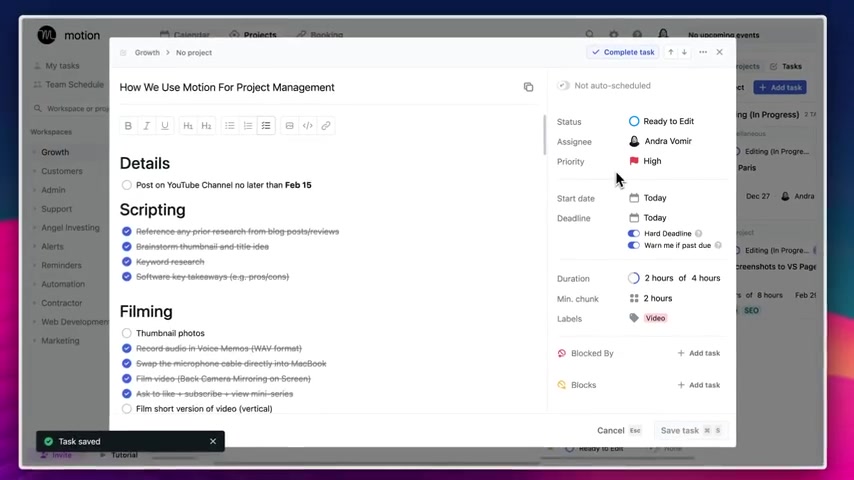Click the Motion logo
Screen dimensions: 854x480
(47, 35)
